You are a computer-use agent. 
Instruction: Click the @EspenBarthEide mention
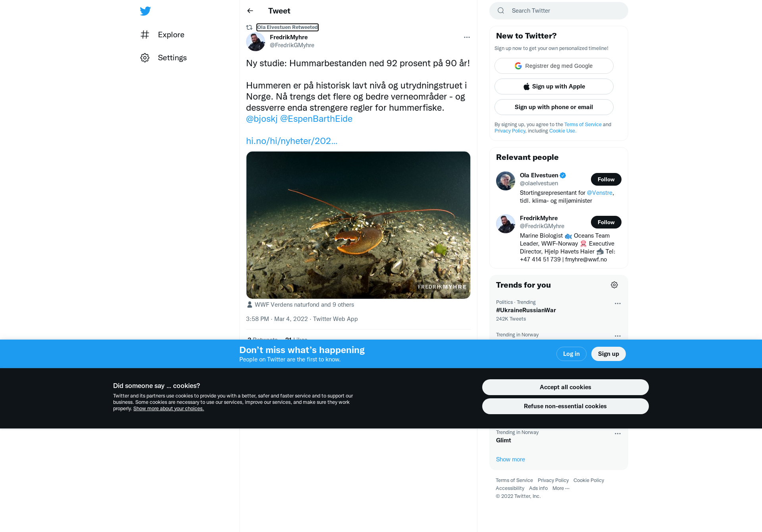(316, 119)
